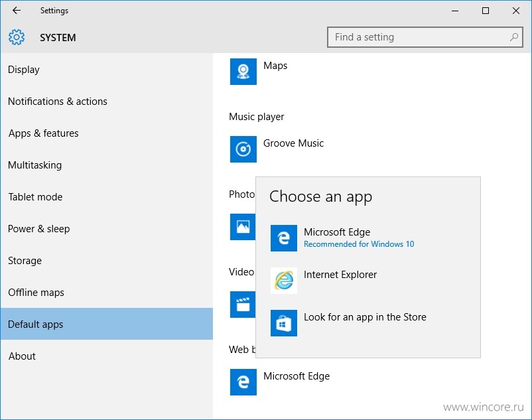Click the Microsoft Edge icon under Web browser
The height and width of the screenshot is (420, 532).
click(243, 382)
